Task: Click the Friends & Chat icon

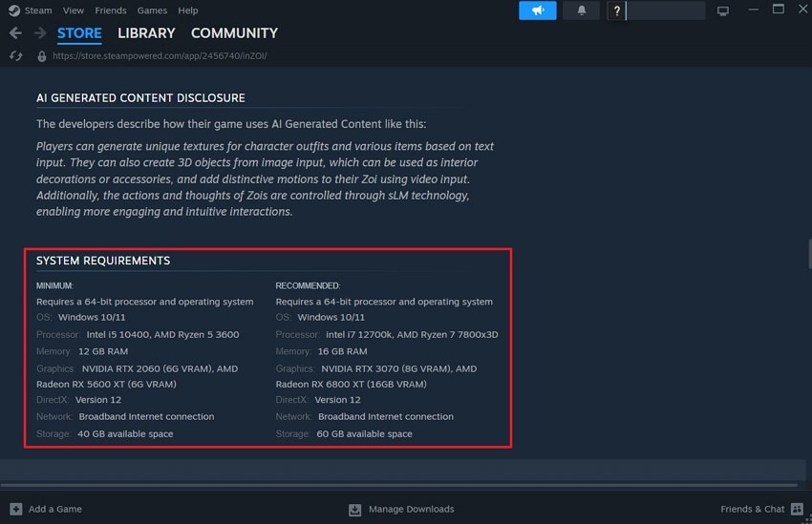Action: 797,509
